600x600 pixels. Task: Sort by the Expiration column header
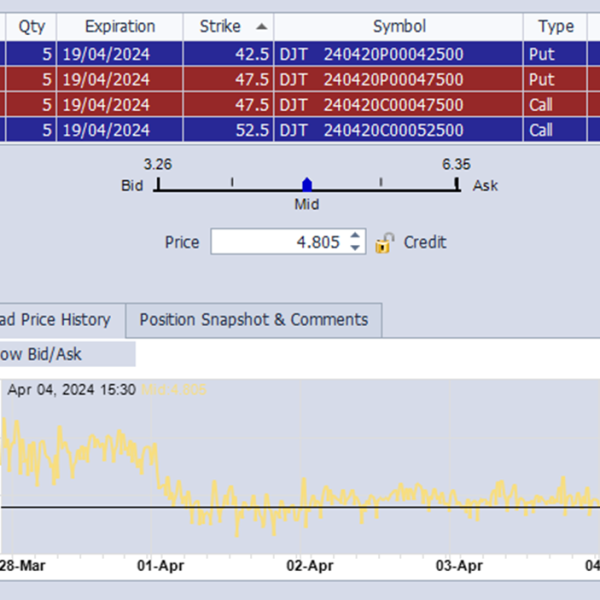tap(120, 27)
